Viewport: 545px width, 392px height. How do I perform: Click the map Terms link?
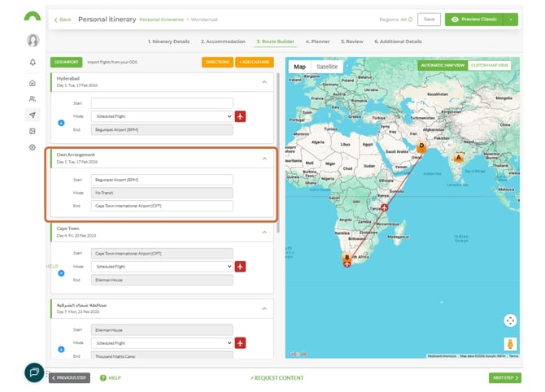pos(514,356)
